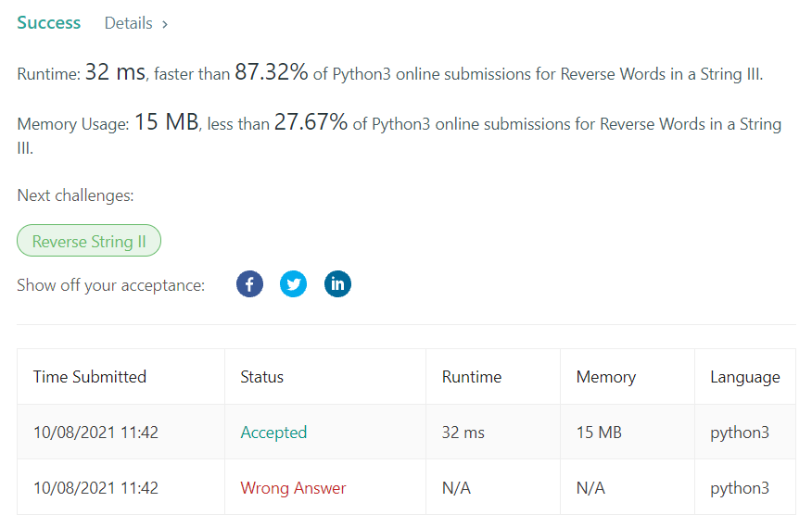Viewport: 812px width, 527px height.
Task: Click the 'Show off your acceptance:' label
Action: pyautogui.click(x=111, y=285)
